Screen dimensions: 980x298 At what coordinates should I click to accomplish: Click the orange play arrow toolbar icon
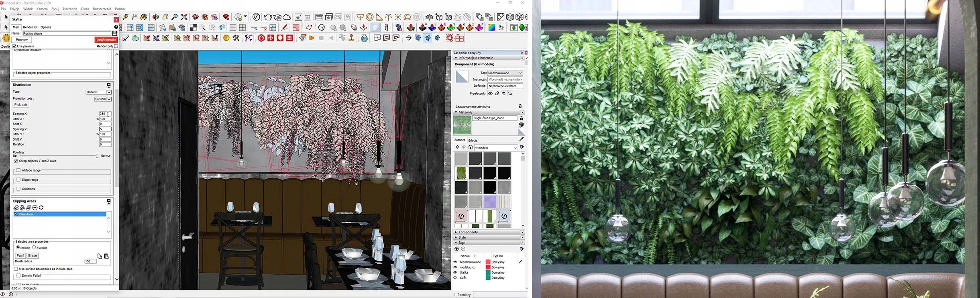coord(312,38)
